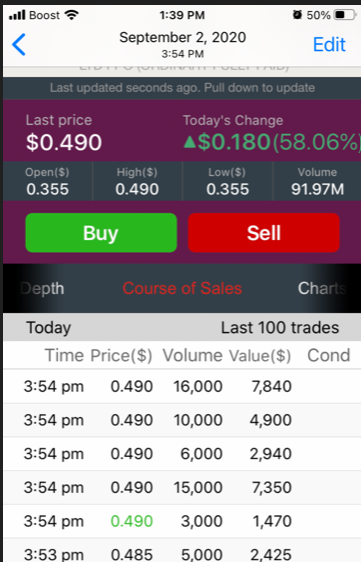This screenshot has height=562, width=361.
Task: Open the Charts tab
Action: click(322, 288)
